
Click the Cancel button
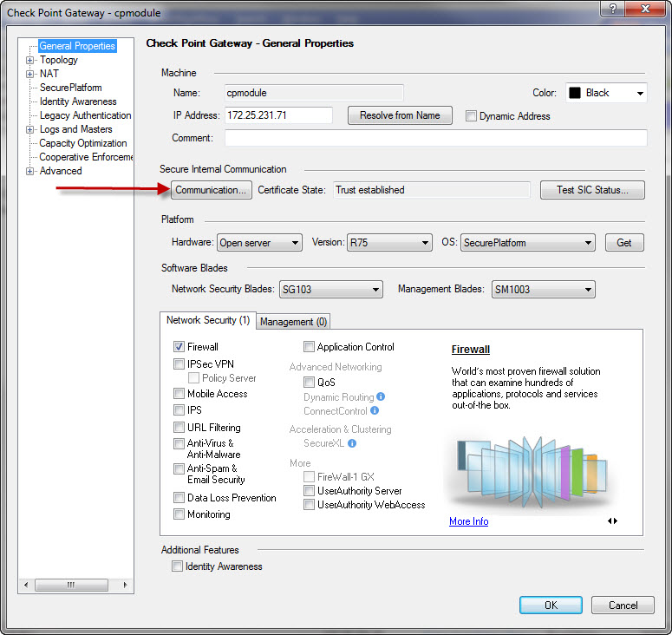[x=623, y=605]
